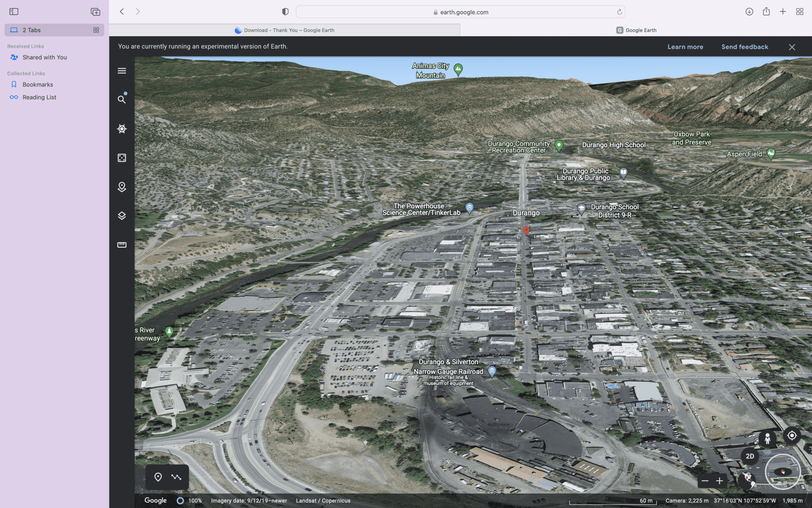Open the Google Earth search tool
The image size is (812, 508).
pos(122,99)
